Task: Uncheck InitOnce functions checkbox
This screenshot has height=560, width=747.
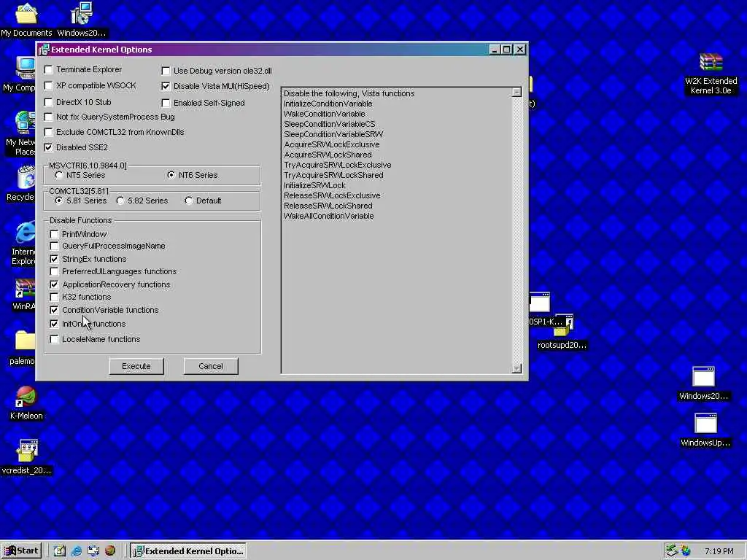Action: [54, 324]
